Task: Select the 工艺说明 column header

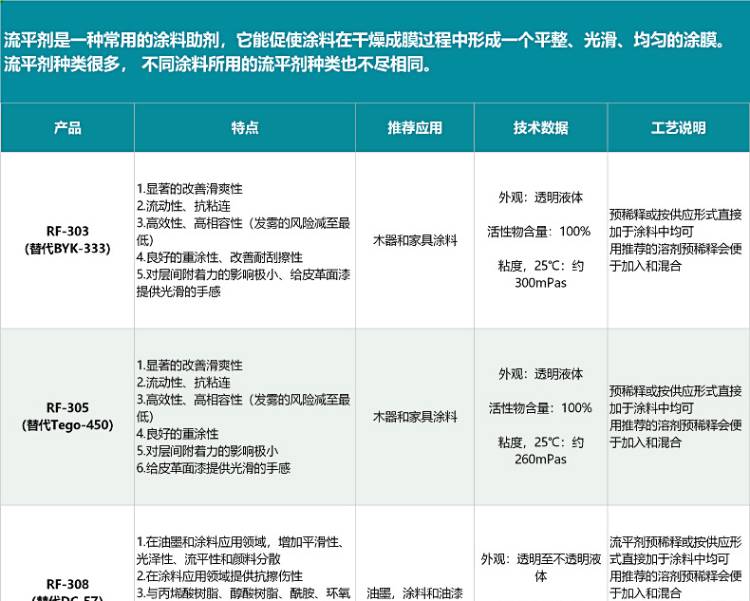Action: (678, 128)
